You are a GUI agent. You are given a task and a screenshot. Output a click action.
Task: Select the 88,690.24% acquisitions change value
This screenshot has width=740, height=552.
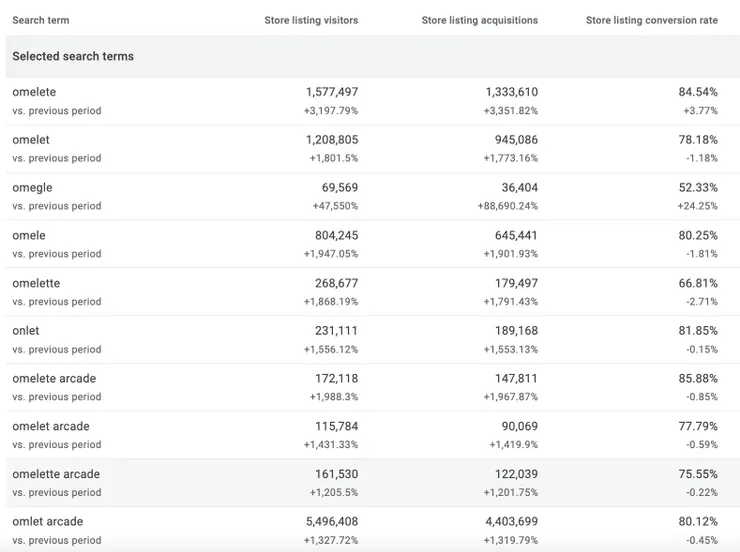[x=510, y=206]
